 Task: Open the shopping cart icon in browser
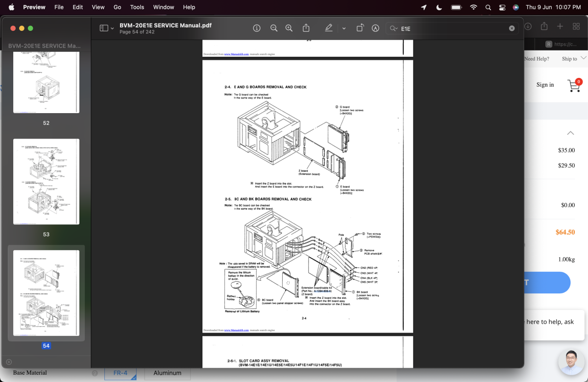point(574,85)
